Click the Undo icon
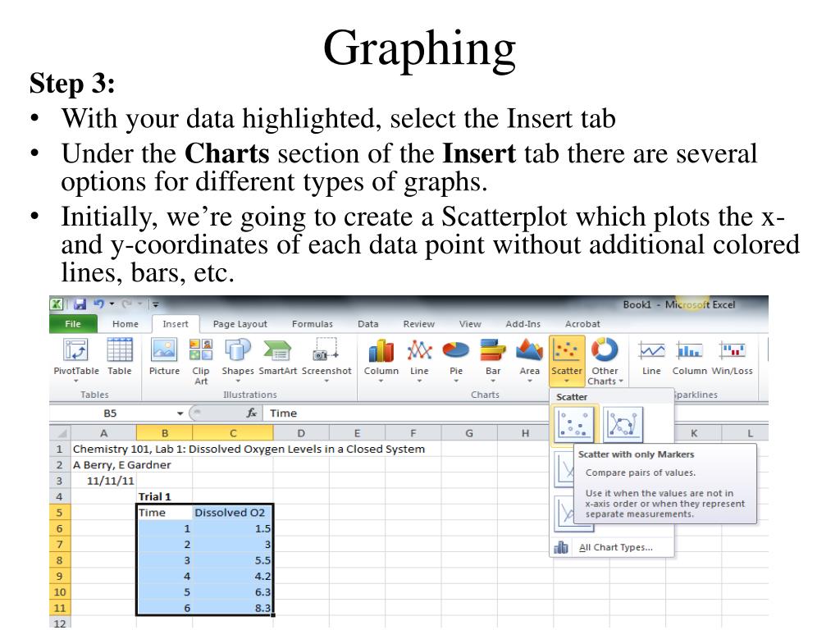 click(98, 304)
